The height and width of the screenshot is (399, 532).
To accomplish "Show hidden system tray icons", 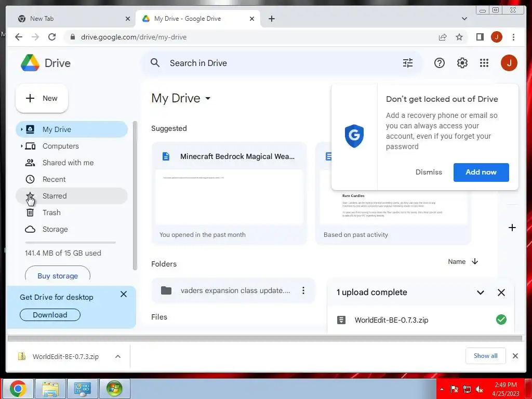I will [x=442, y=389].
